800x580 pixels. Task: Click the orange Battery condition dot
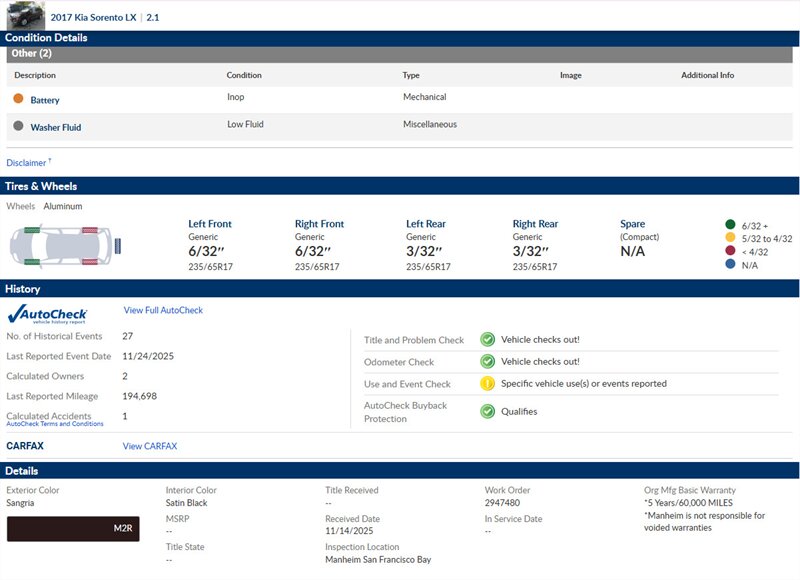pyautogui.click(x=18, y=99)
